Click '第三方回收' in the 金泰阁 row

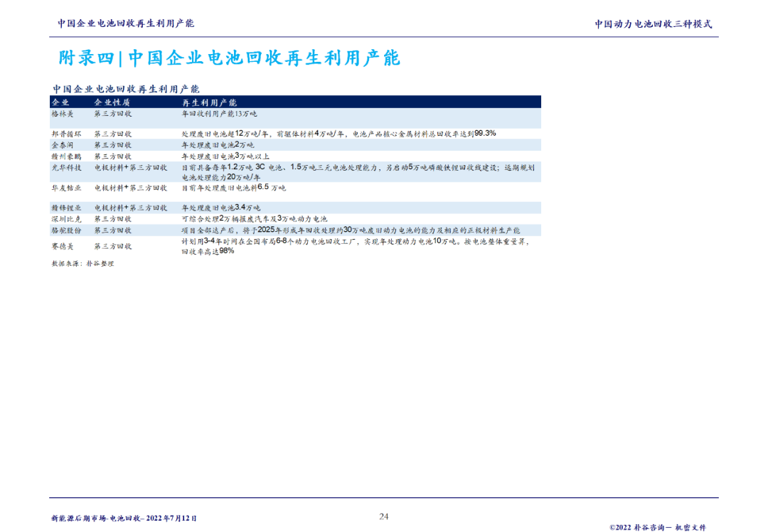(x=113, y=145)
